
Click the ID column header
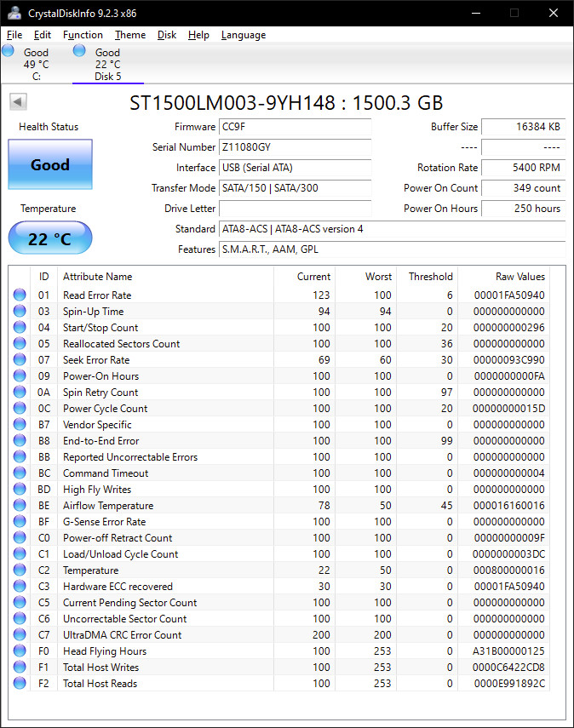(x=43, y=277)
